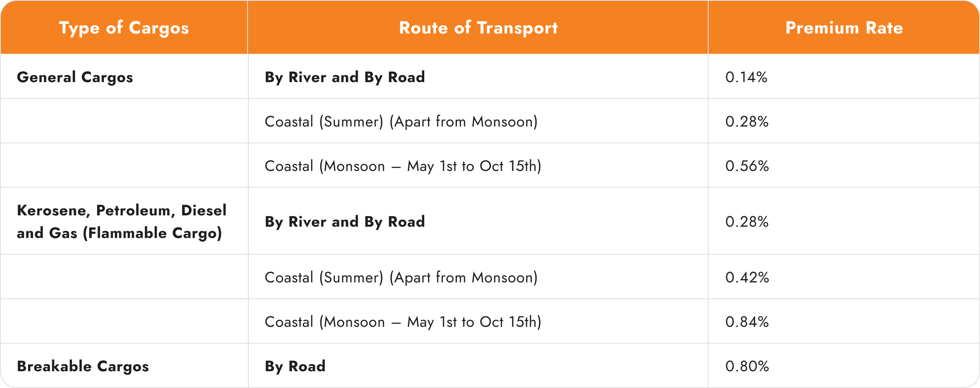Viewport: 980px width, 388px height.
Task: Click Coastal (Summer) route with 0.42% rate
Action: coord(401,277)
